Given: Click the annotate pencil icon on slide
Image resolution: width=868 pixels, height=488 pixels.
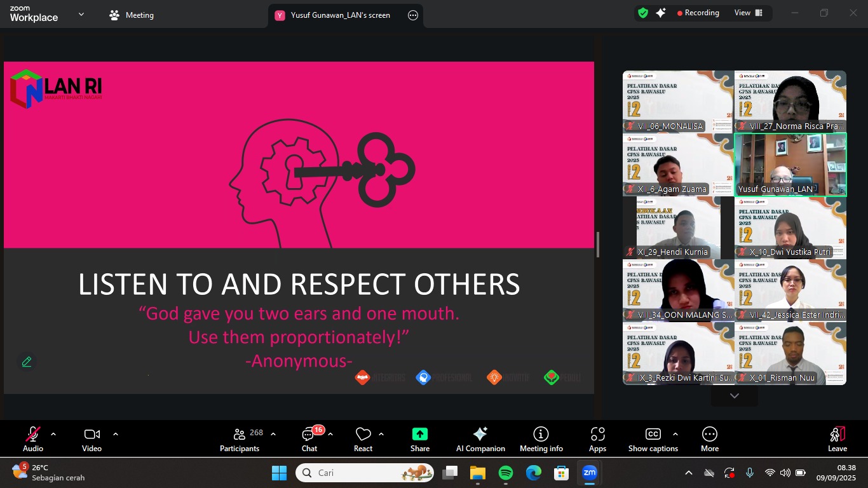Looking at the screenshot, I should tap(27, 362).
